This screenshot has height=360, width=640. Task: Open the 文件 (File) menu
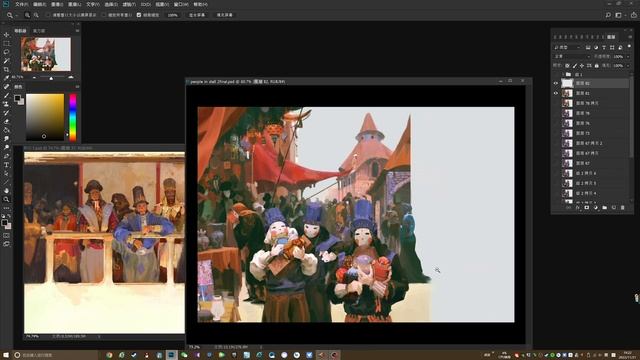(x=21, y=4)
